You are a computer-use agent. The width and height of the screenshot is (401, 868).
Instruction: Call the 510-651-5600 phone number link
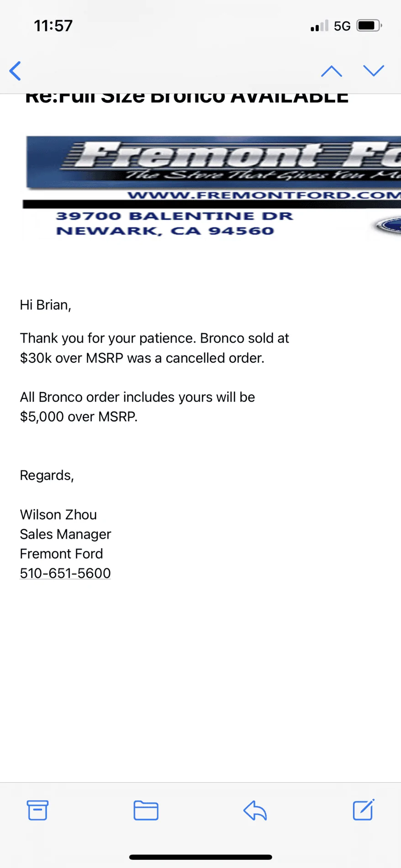pos(65,573)
